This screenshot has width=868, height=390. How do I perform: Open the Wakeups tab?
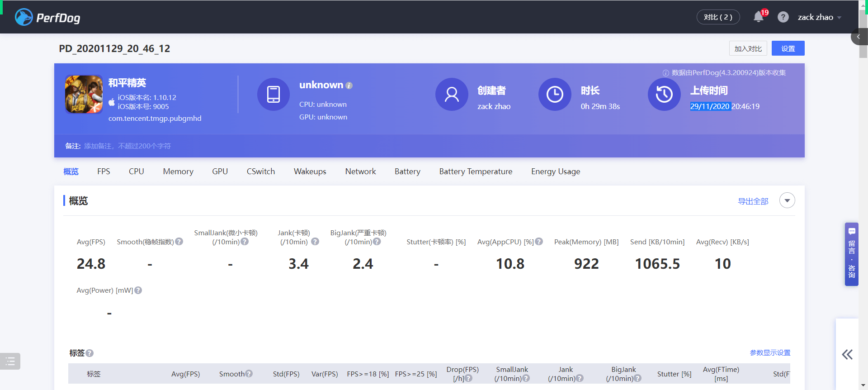(x=310, y=171)
